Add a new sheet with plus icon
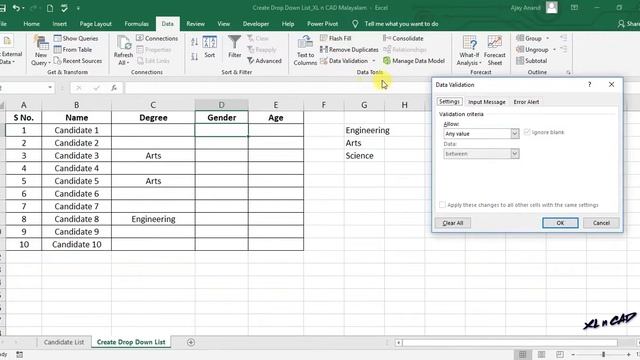 191,342
